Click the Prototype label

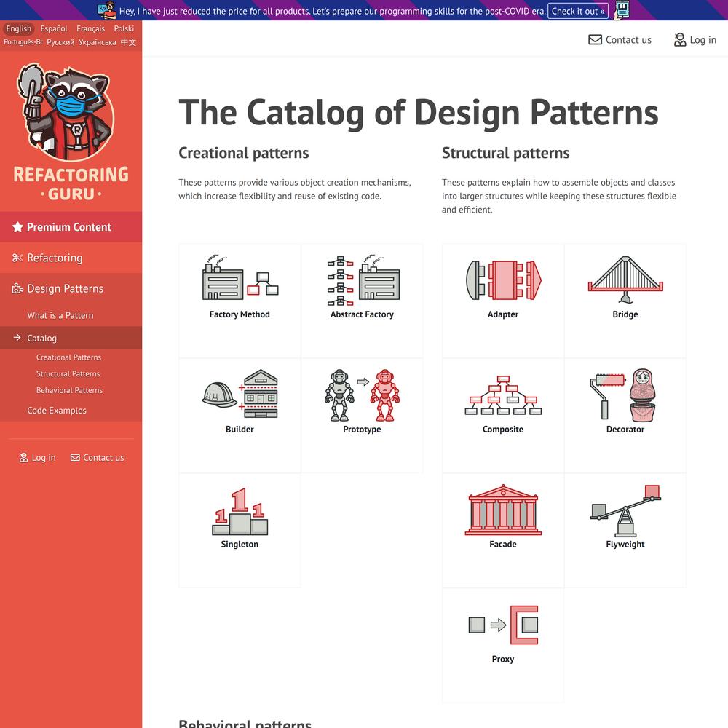[362, 430]
